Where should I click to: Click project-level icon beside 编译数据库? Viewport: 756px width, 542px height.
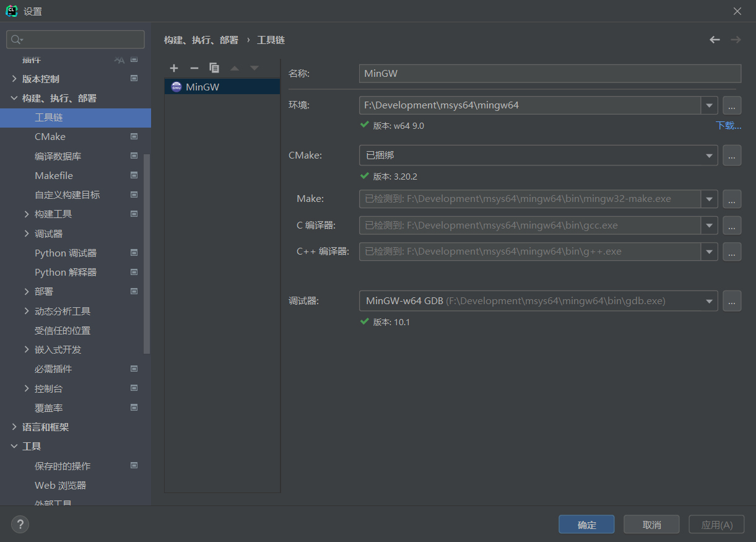pyautogui.click(x=134, y=156)
